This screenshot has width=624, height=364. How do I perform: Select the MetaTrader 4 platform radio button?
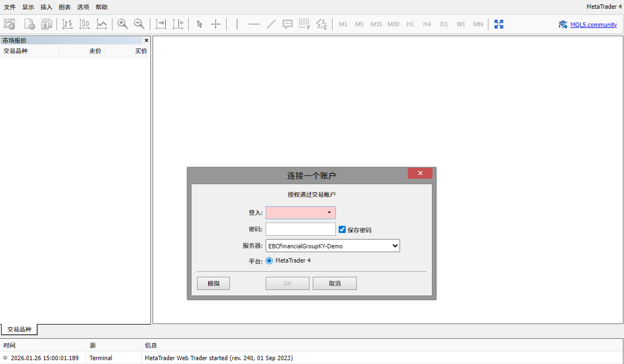click(x=269, y=261)
